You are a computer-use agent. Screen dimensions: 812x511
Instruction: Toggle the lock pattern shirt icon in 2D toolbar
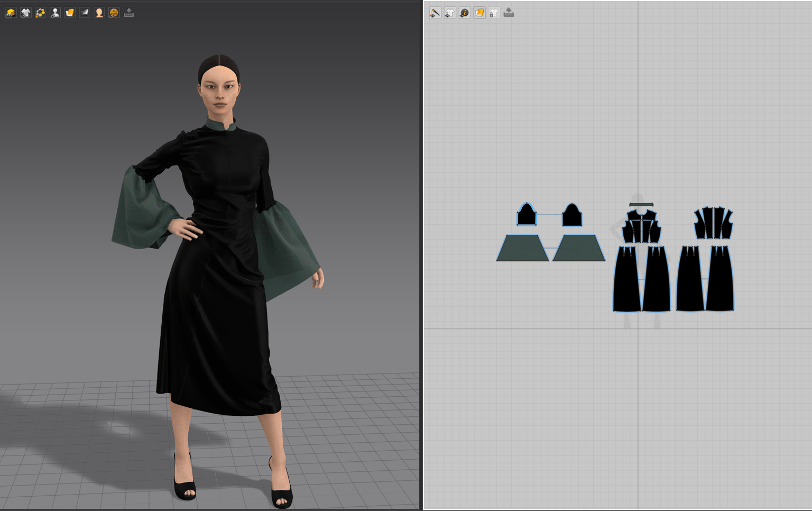click(494, 13)
